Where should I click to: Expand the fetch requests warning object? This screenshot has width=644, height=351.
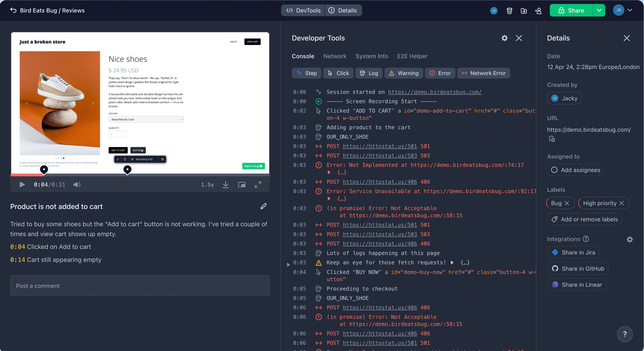pyautogui.click(x=452, y=262)
